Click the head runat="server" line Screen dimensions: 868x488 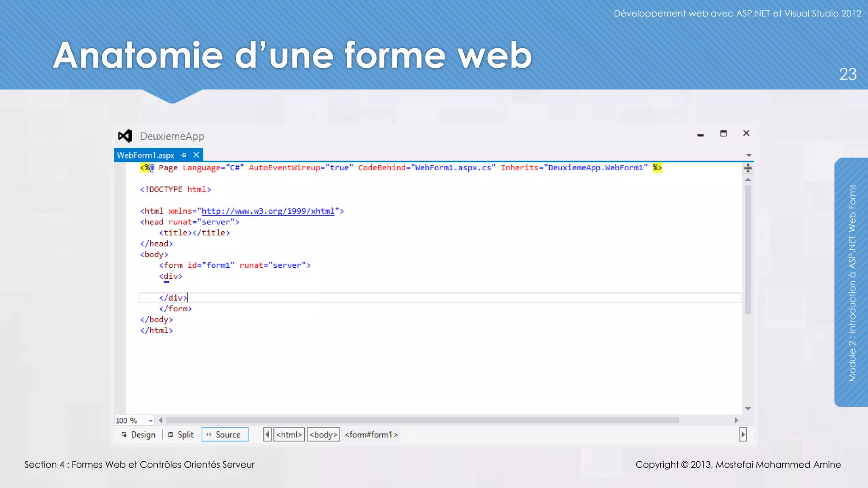coord(190,222)
